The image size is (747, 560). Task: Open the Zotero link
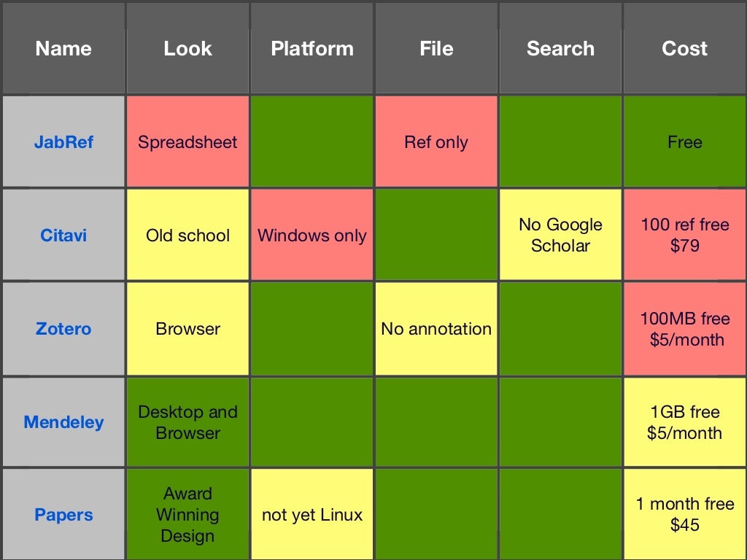click(x=63, y=329)
